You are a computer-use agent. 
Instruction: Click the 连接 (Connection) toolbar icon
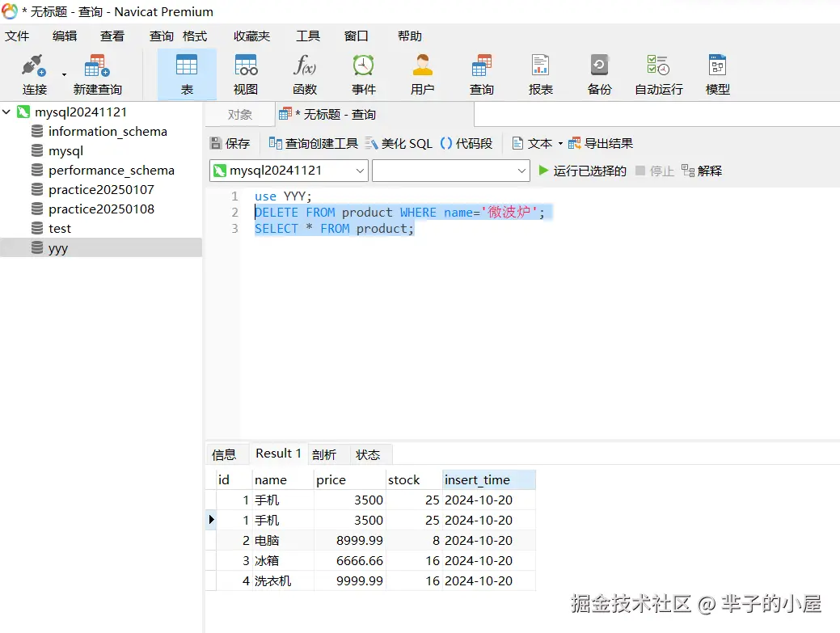34,74
